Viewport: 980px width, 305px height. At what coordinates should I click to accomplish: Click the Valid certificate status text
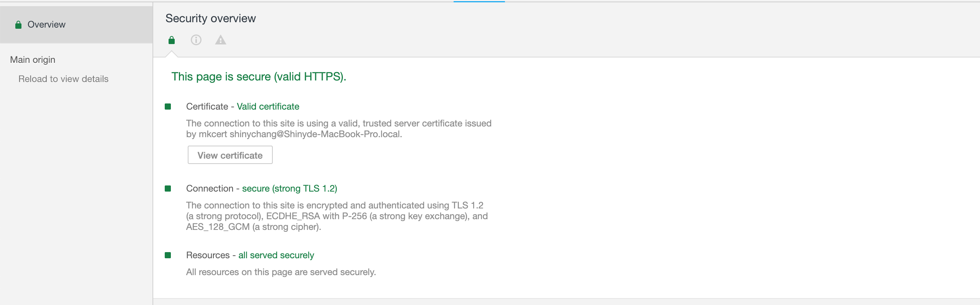pyautogui.click(x=268, y=107)
